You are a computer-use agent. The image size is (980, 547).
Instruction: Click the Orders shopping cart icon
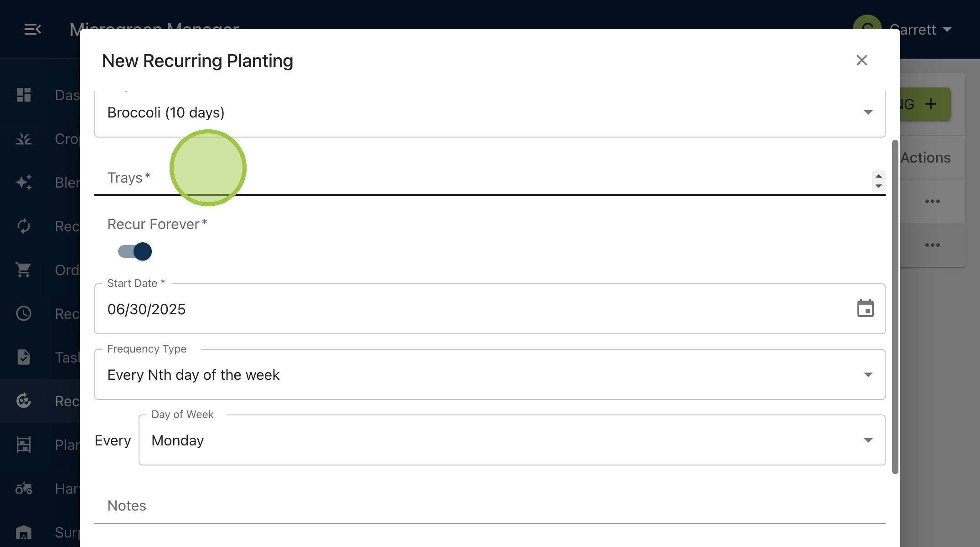click(x=24, y=270)
